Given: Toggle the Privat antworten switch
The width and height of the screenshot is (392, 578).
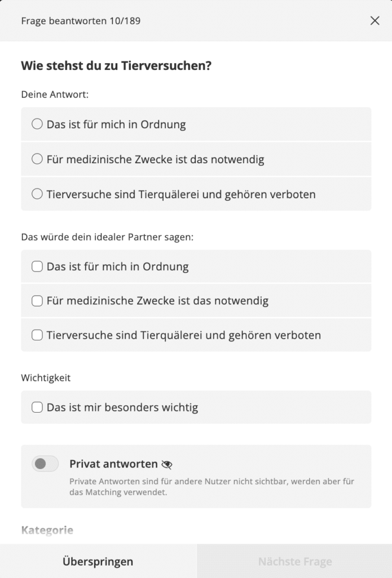Looking at the screenshot, I should click(45, 464).
